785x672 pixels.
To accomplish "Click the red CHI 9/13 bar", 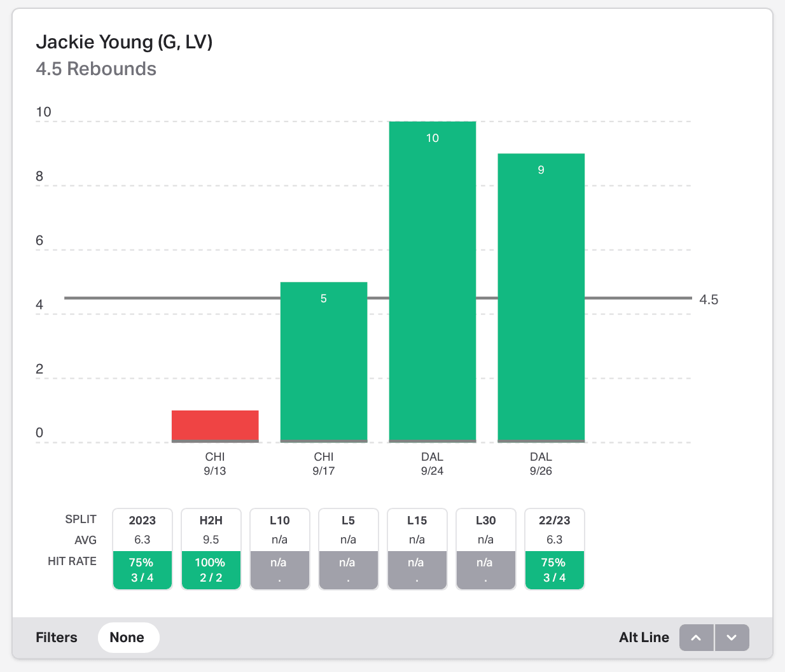I will click(215, 426).
